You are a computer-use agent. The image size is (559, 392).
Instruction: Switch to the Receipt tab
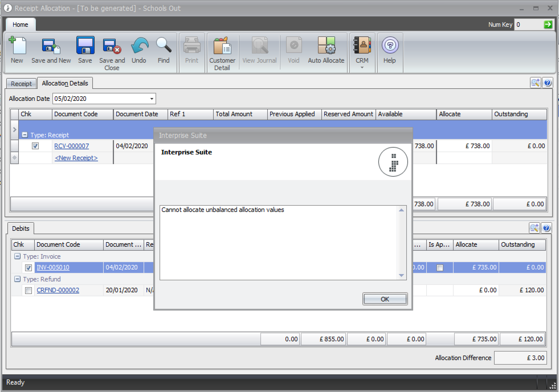click(x=21, y=84)
